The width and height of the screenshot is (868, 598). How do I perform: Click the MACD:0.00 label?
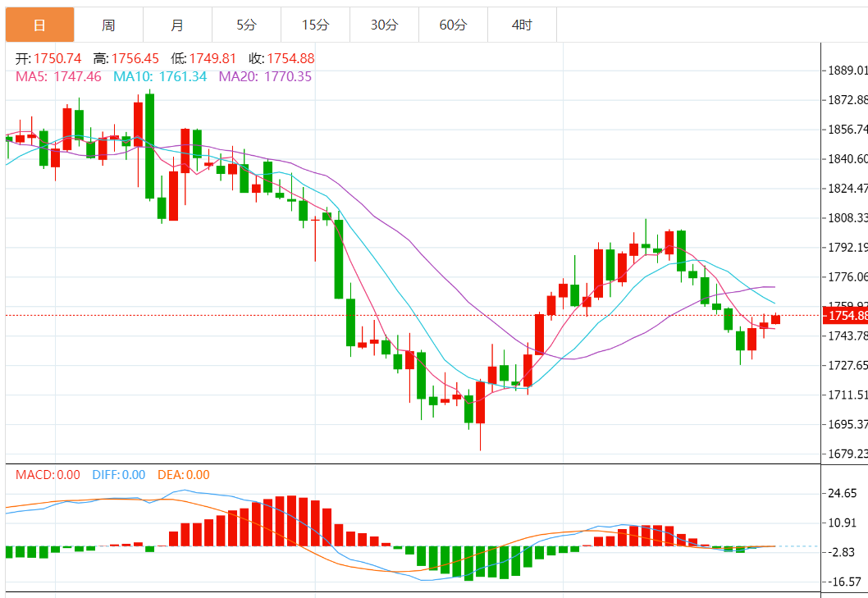[48, 475]
